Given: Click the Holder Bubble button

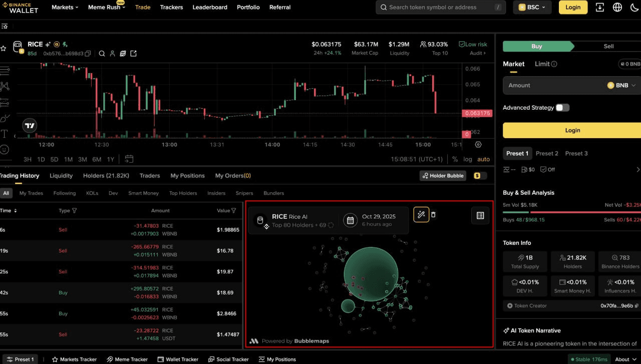Looking at the screenshot, I should coord(443,176).
